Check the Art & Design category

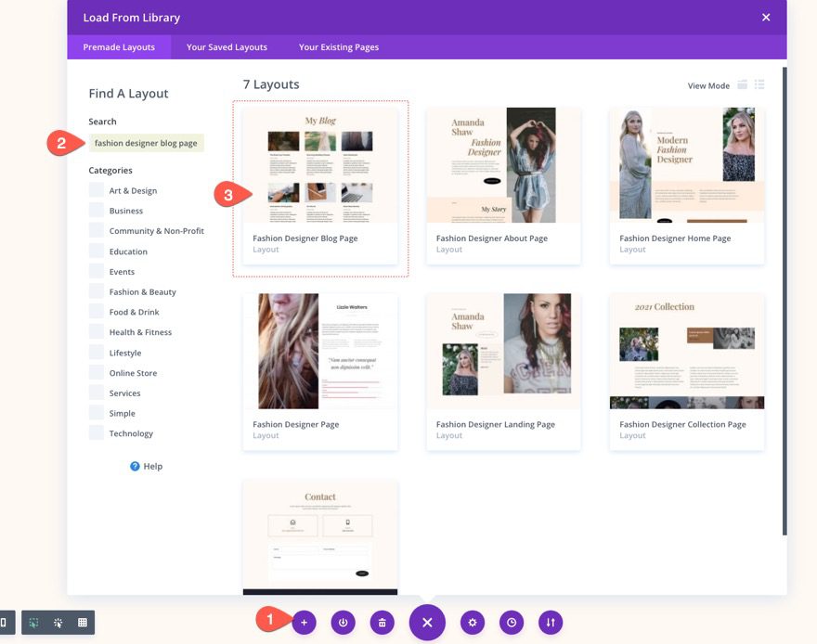(97, 190)
